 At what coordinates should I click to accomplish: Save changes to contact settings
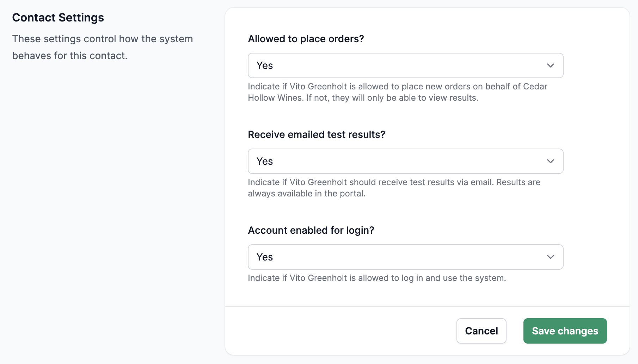(565, 331)
